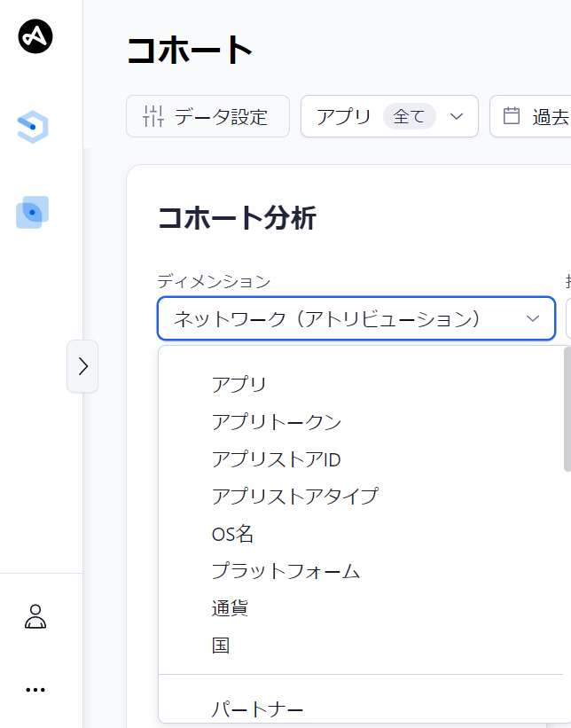Select アプリトークン option

click(x=276, y=421)
